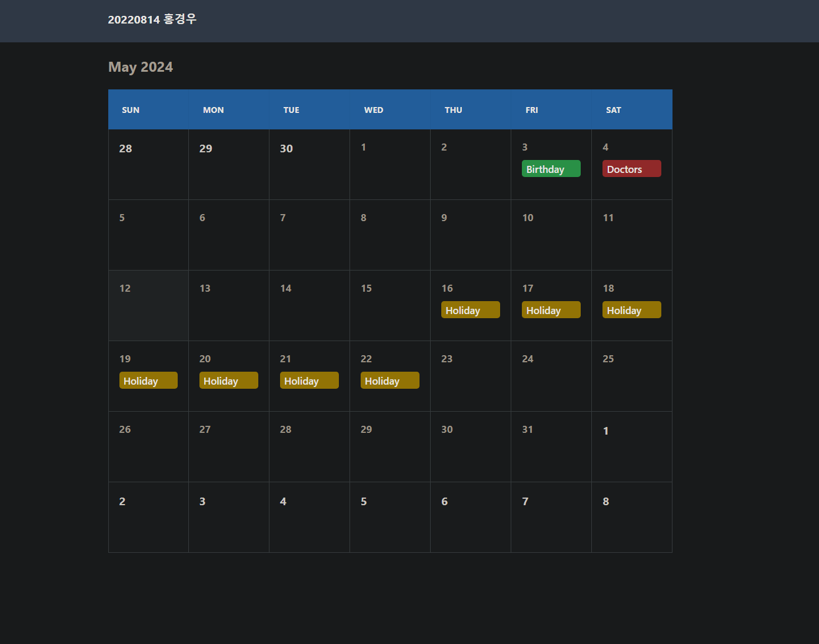Select the May 8 day cell
Screen dimensions: 819x644
pos(390,235)
